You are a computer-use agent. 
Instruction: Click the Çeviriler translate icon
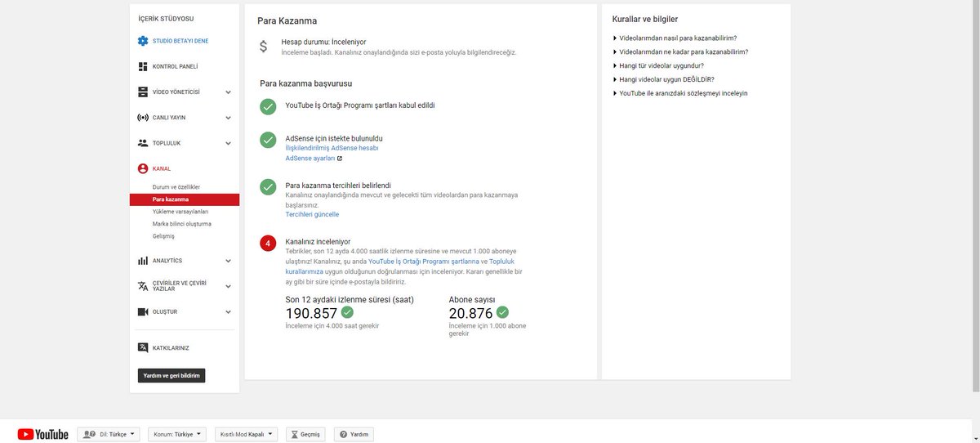click(143, 286)
